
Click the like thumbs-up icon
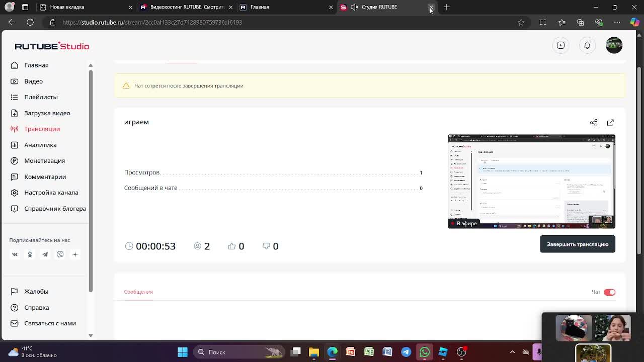coord(231,246)
